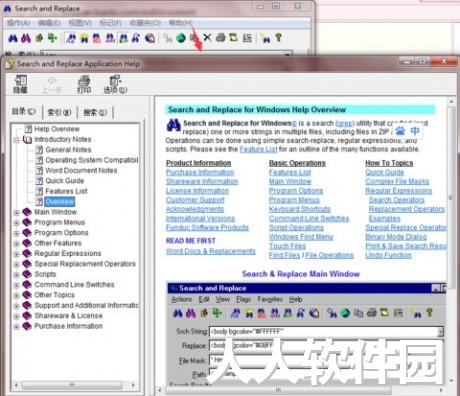
Task: Expand the Regular Expressions tree node
Action: point(16,254)
